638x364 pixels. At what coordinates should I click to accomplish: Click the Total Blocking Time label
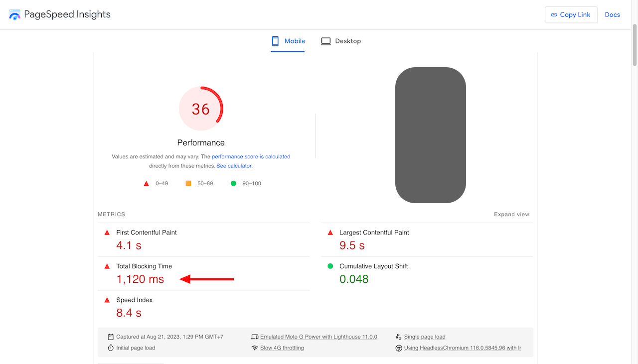point(144,266)
